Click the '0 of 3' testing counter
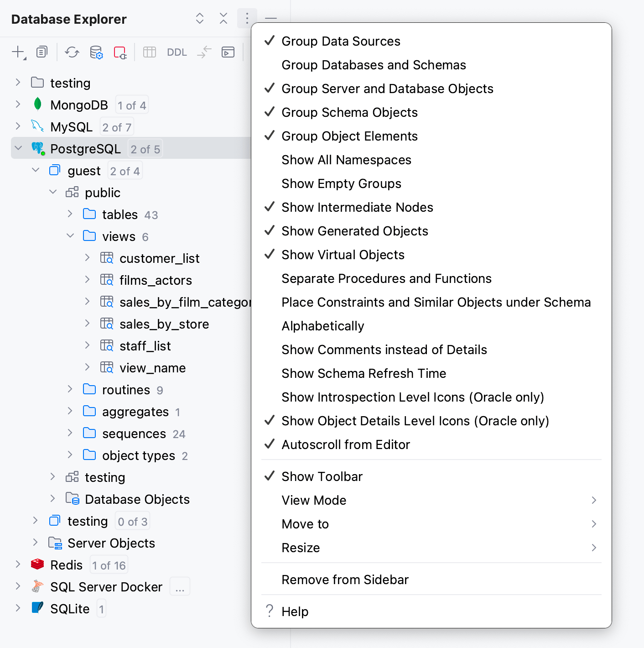This screenshot has width=644, height=648. (132, 522)
